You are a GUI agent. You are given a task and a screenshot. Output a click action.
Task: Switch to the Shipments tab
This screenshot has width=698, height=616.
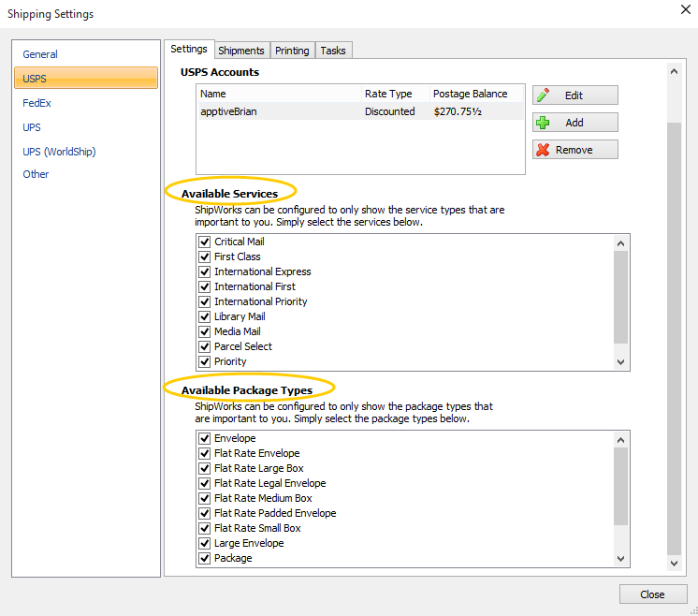pyautogui.click(x=241, y=51)
